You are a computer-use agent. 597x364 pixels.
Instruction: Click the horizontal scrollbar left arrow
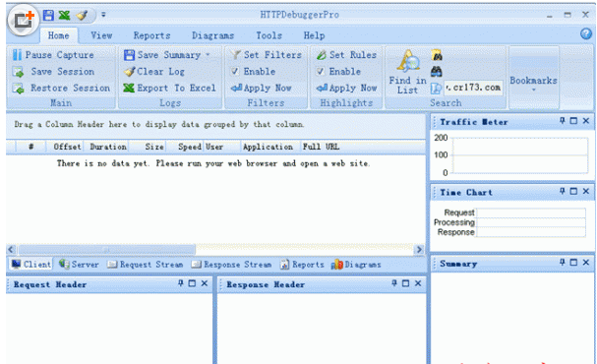[11, 250]
